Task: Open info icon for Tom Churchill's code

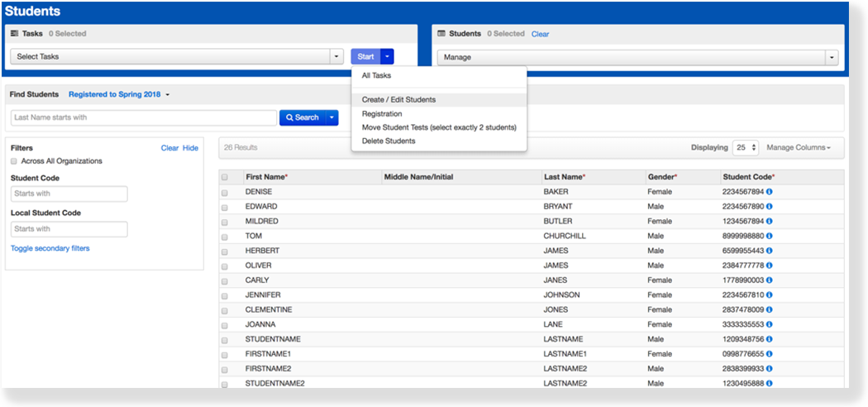Action: (x=770, y=236)
